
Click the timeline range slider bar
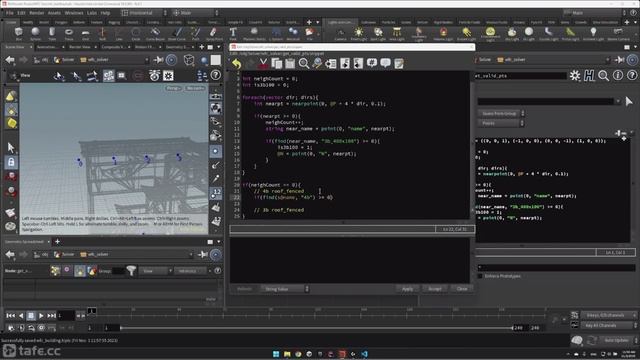pos(316,328)
